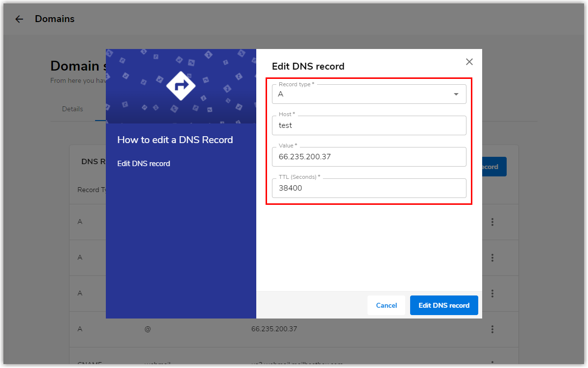Select the @ host cell in the table

coord(147,329)
